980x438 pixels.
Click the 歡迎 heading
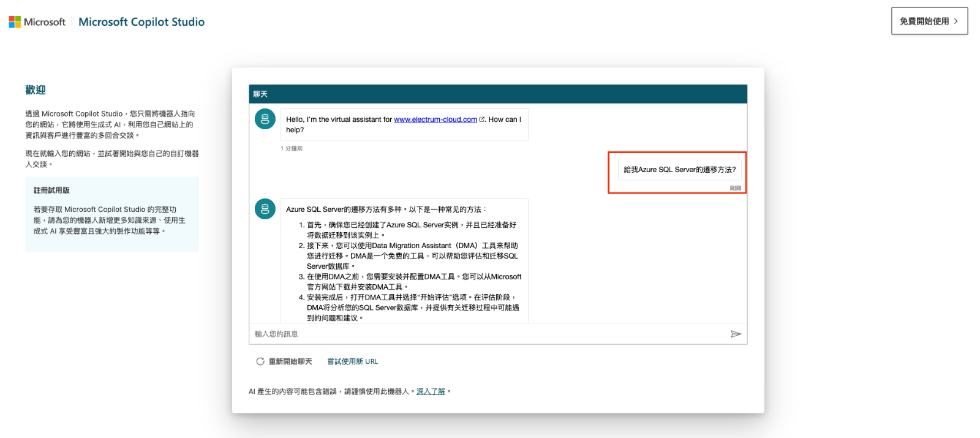point(36,90)
